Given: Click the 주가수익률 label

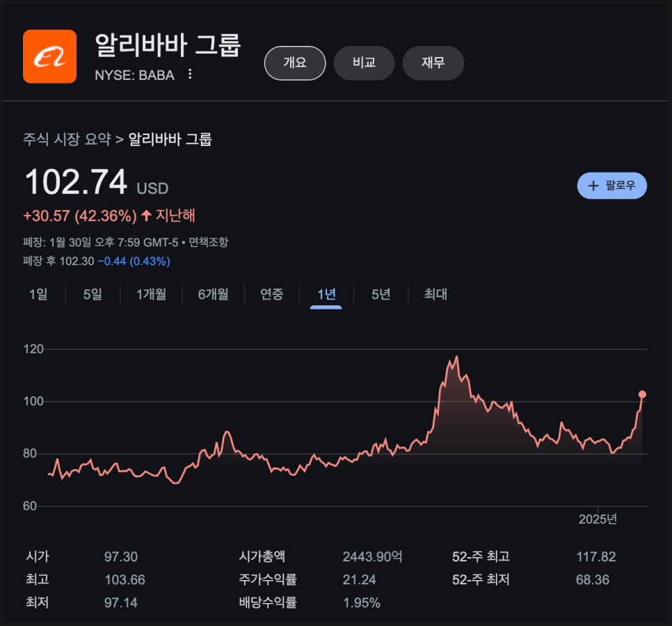Looking at the screenshot, I should (x=268, y=579).
